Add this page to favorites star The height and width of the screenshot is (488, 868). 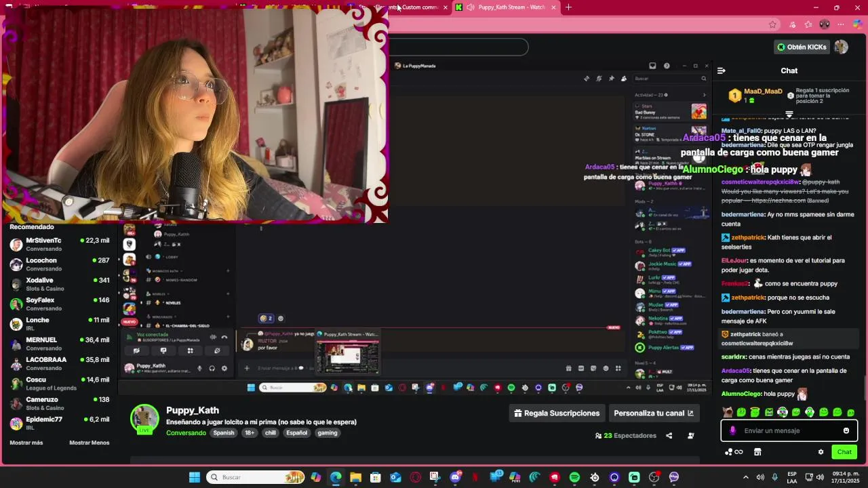point(772,24)
